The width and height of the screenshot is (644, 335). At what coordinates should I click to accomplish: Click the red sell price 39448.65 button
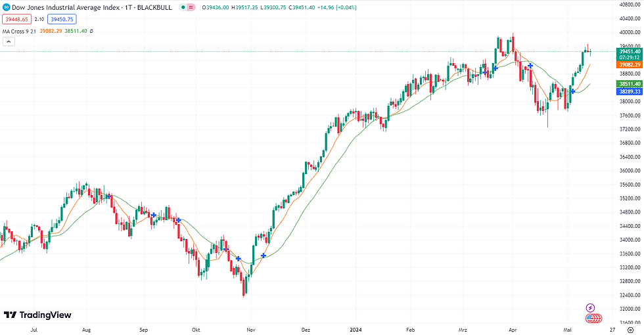pos(17,19)
